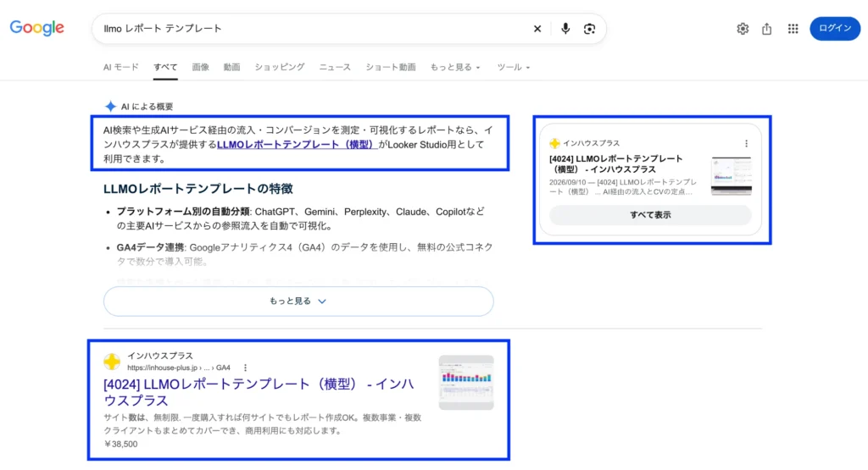Click インハウスプラス favicon in search result
The width and height of the screenshot is (868, 470).
coord(112,362)
